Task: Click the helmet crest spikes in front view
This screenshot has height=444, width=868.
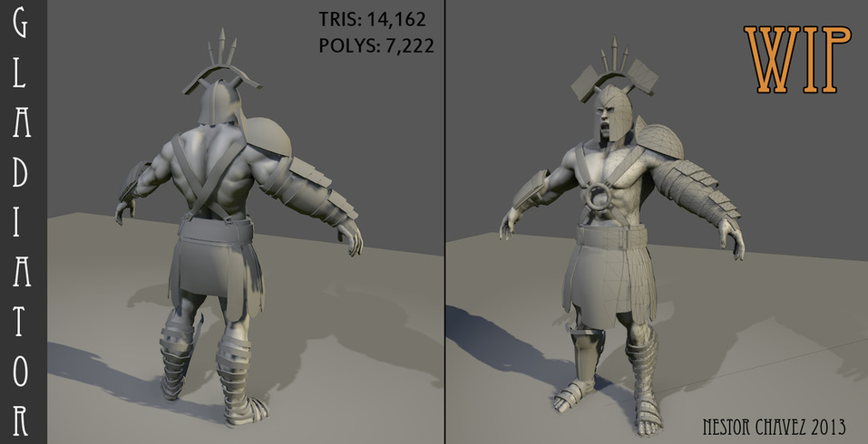Action: click(x=616, y=59)
